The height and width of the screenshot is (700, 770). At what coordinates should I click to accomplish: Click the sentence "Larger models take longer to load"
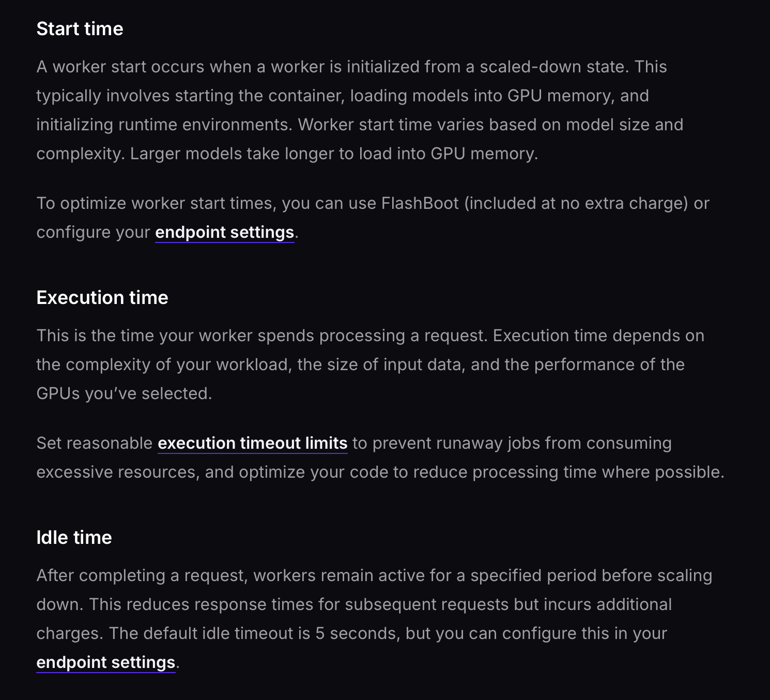click(x=334, y=154)
